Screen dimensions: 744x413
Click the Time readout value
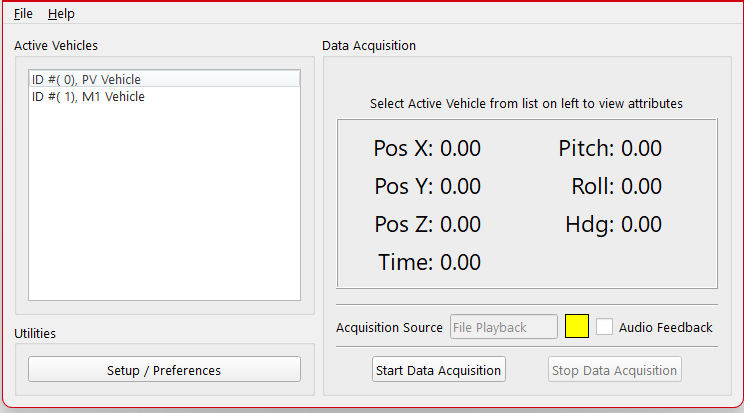pyautogui.click(x=460, y=263)
